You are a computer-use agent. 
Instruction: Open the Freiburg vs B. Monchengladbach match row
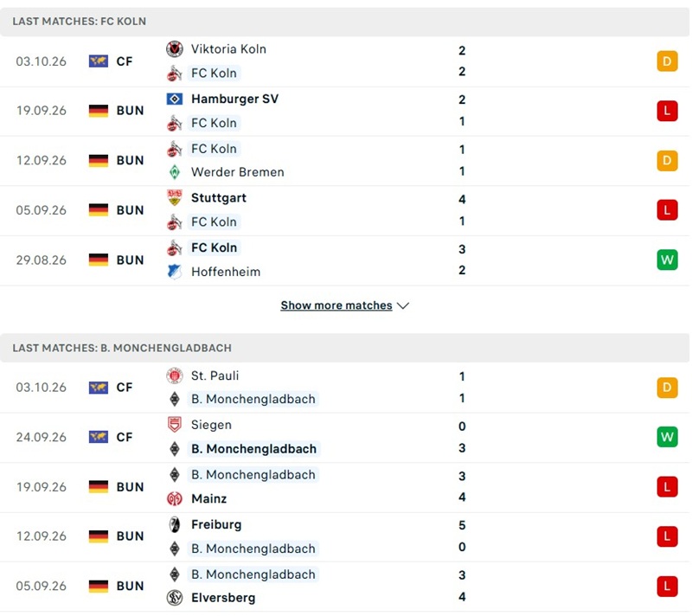click(344, 536)
